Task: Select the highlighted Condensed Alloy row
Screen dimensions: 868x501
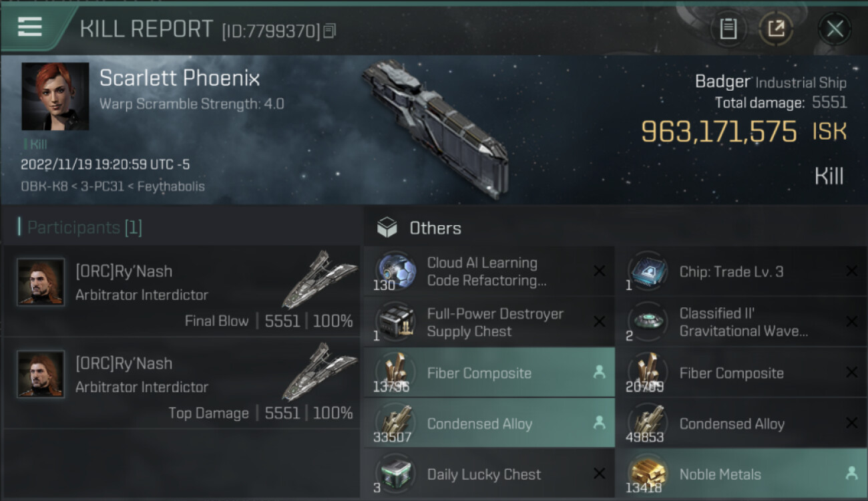Action: click(x=489, y=424)
